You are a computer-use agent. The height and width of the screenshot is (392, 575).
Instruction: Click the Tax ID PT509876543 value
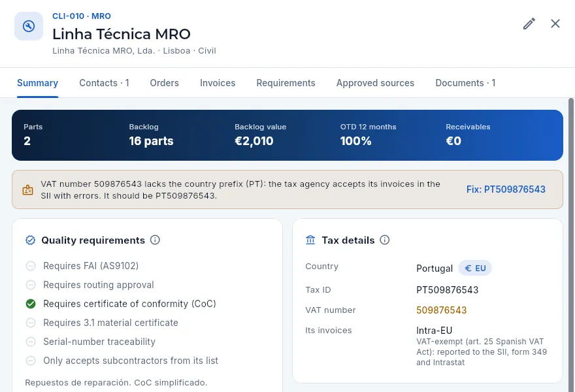447,290
